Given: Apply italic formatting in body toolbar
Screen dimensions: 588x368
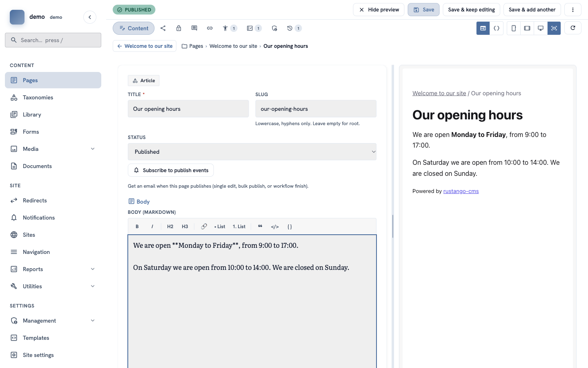Looking at the screenshot, I should coord(152,227).
